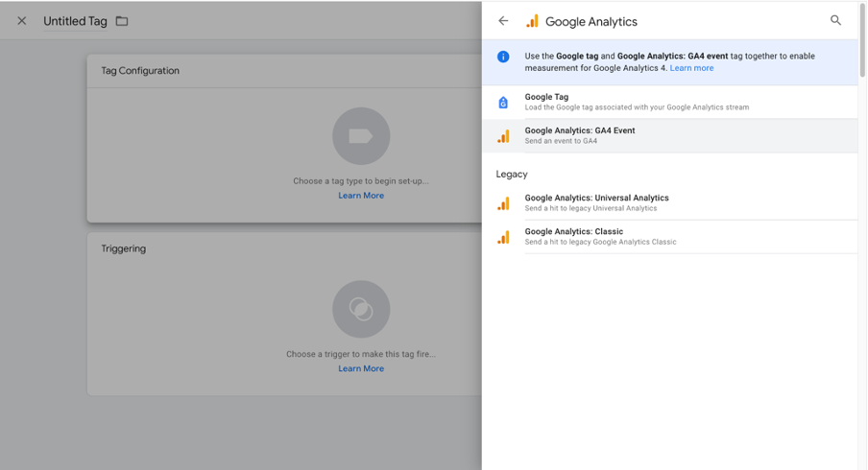This screenshot has height=470, width=868.
Task: Select the Google Tag tag type
Action: point(670,102)
